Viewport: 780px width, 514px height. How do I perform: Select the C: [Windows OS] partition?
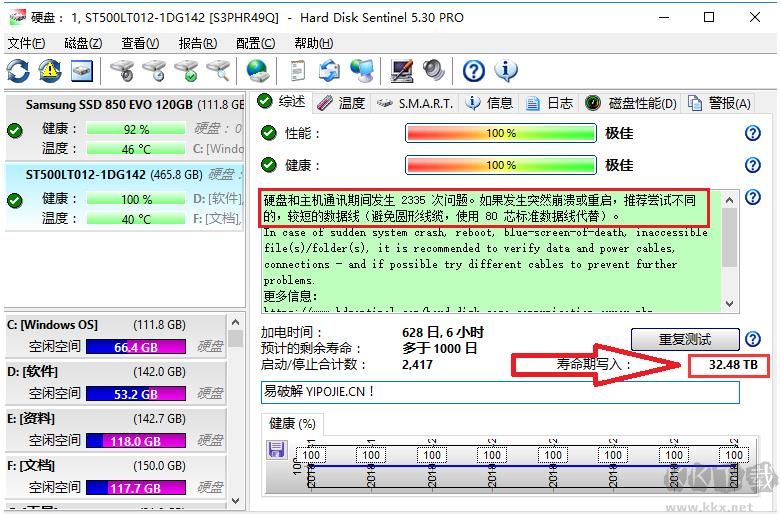coord(115,336)
